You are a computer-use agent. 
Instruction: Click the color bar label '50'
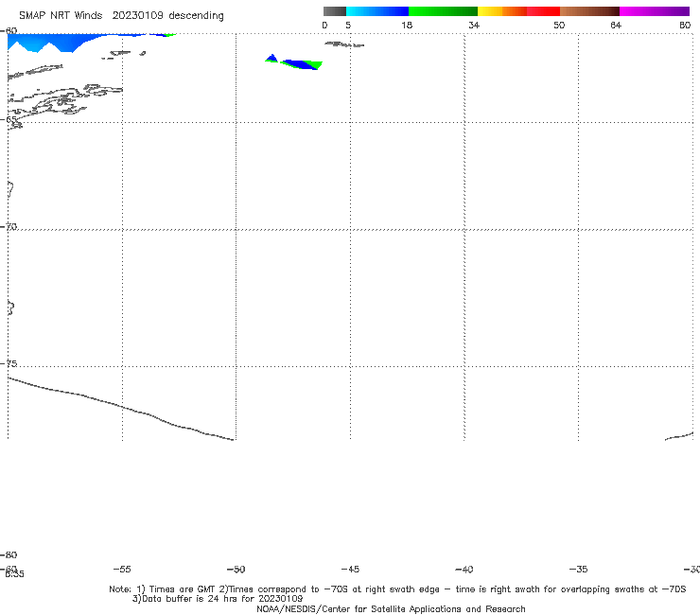pyautogui.click(x=559, y=26)
